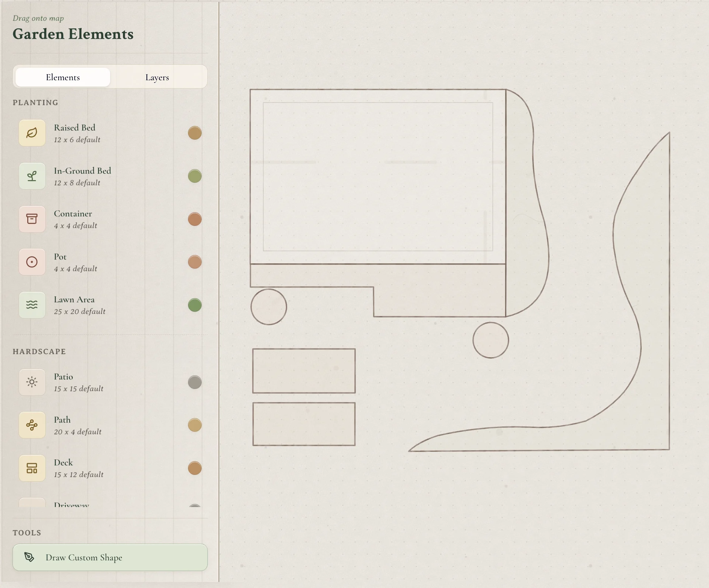Click the Raised Bed color swatch
This screenshot has width=709, height=588.
(195, 133)
